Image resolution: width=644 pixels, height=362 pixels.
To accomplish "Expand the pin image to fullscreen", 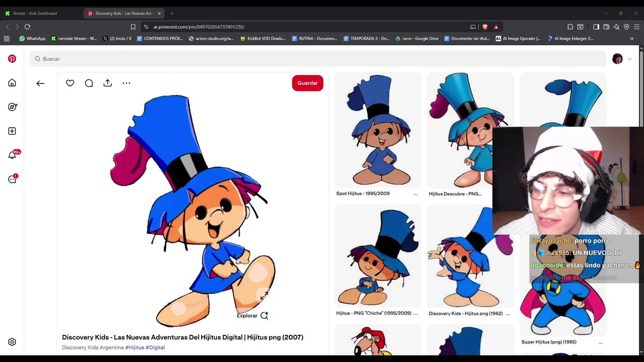I will (x=264, y=296).
